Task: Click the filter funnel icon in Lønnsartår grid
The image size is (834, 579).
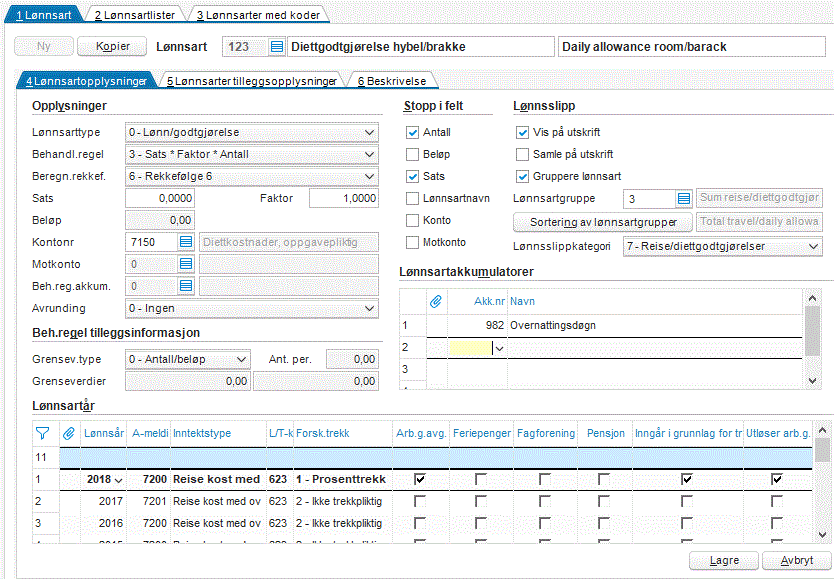Action: click(43, 433)
